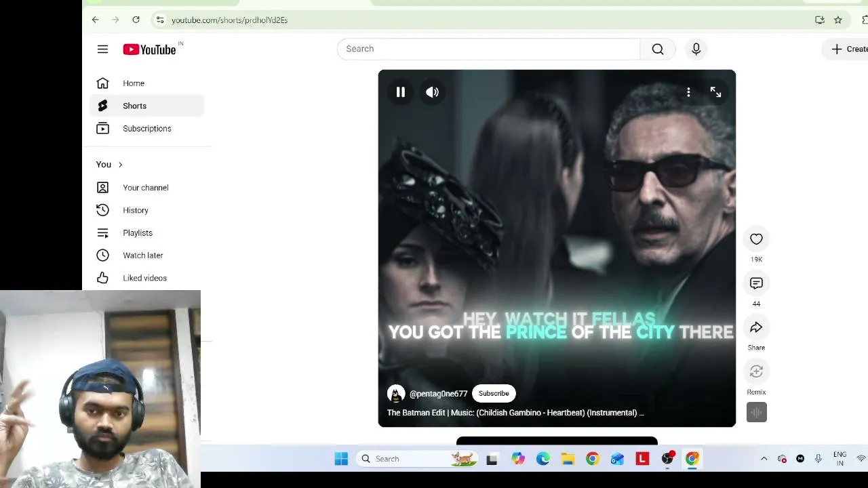This screenshot has height=488, width=868.
Task: Mute the Short's volume
Action: pyautogui.click(x=433, y=92)
